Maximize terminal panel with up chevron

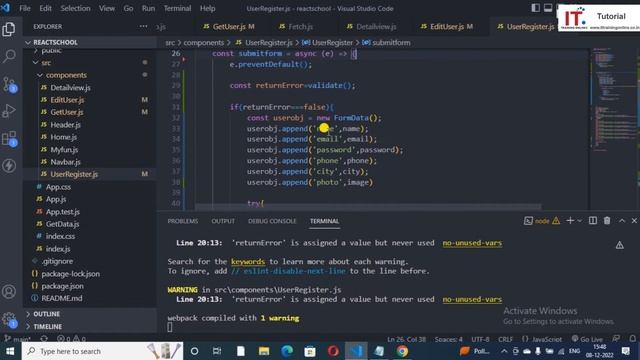622,221
